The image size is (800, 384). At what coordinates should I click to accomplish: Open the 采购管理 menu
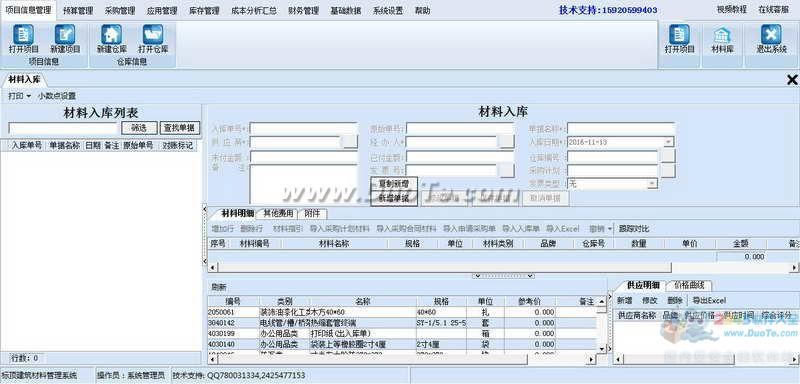[x=120, y=10]
